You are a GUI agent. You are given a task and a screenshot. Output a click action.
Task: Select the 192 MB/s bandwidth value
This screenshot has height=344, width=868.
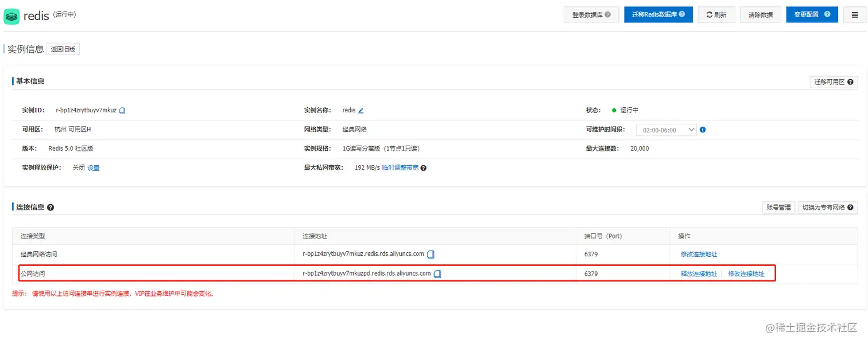point(367,168)
